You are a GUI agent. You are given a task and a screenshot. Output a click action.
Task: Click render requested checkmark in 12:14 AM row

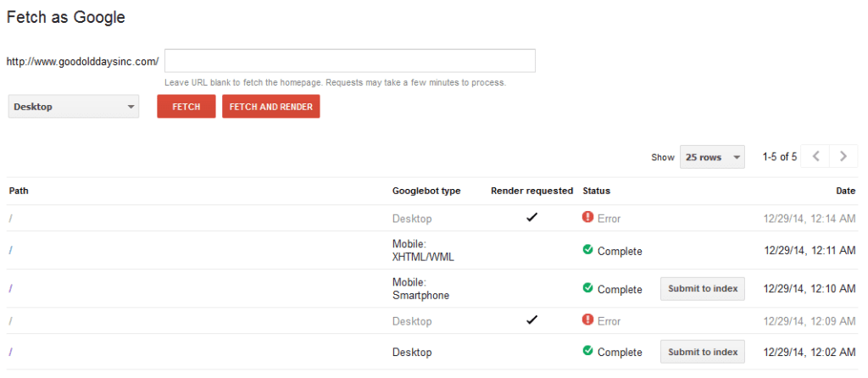point(532,218)
